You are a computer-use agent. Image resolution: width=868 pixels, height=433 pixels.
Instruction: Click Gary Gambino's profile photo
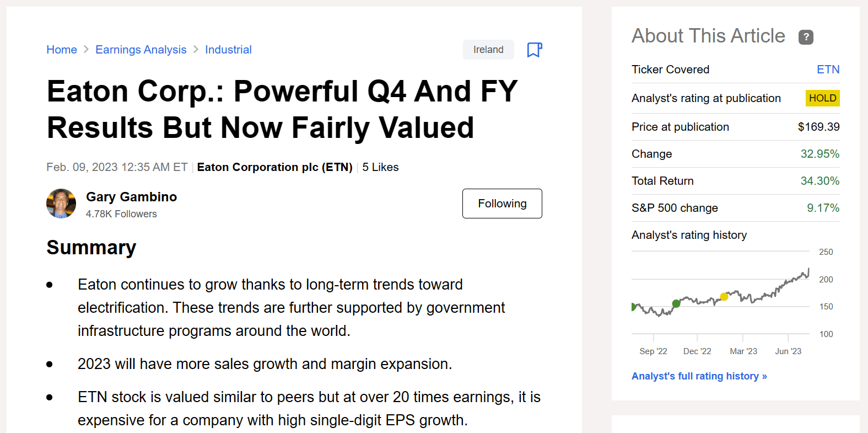(x=61, y=204)
